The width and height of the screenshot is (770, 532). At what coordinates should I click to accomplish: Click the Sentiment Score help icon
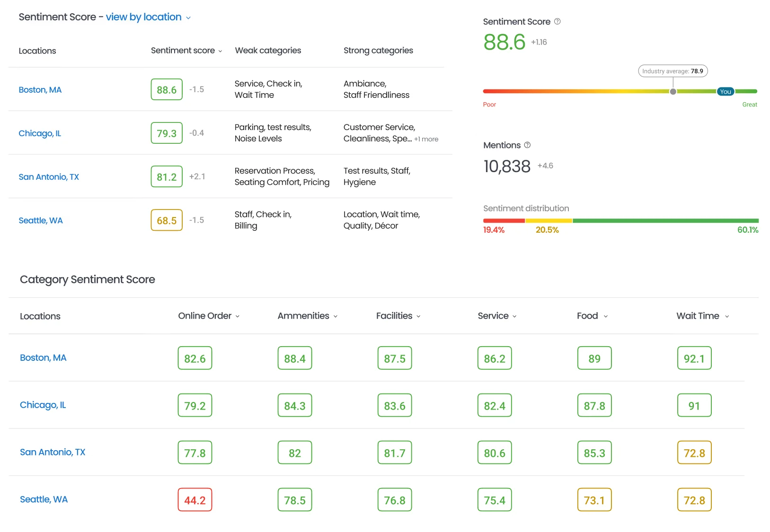point(558,21)
